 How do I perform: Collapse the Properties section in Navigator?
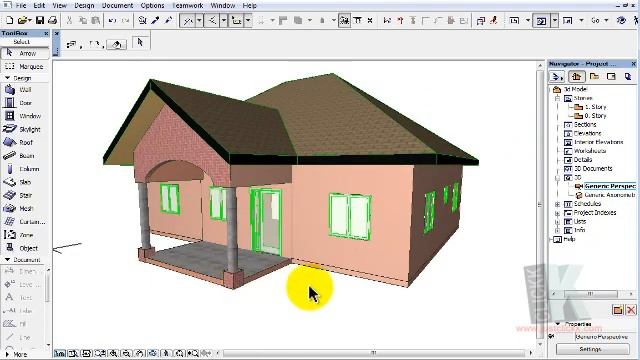[558, 324]
